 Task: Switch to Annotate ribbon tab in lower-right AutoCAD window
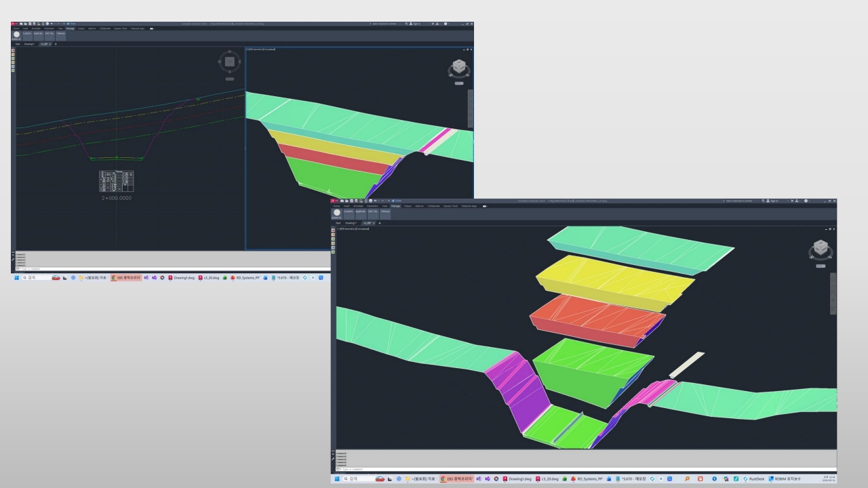(357, 206)
